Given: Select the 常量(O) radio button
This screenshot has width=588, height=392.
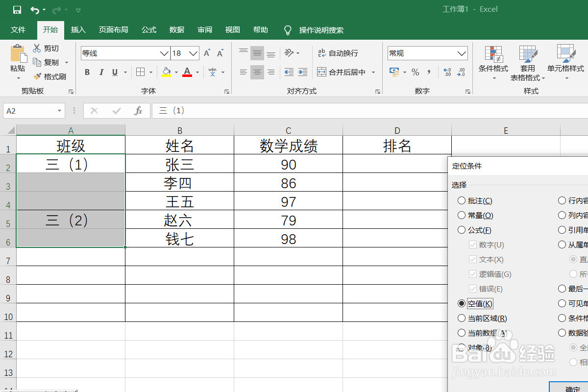Looking at the screenshot, I should point(461,215).
